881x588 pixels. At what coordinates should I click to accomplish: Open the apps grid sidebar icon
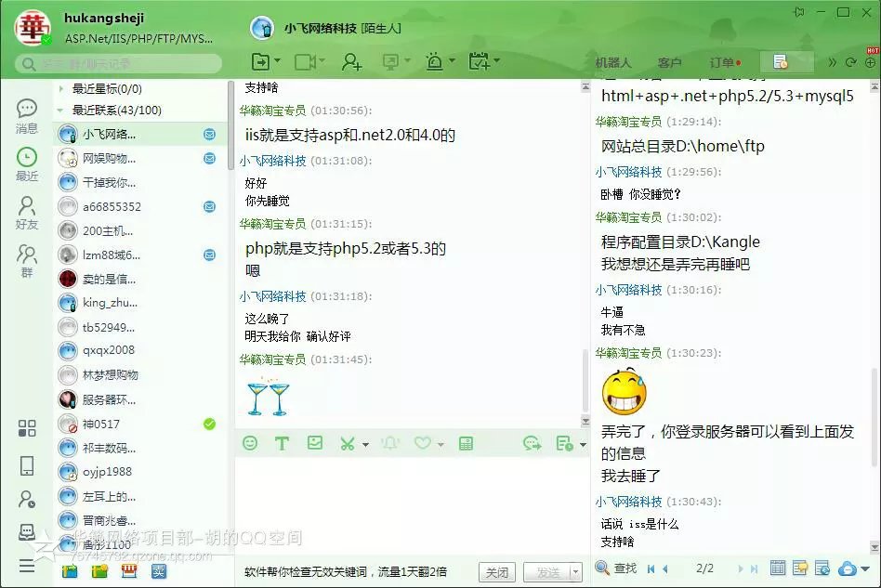point(27,428)
